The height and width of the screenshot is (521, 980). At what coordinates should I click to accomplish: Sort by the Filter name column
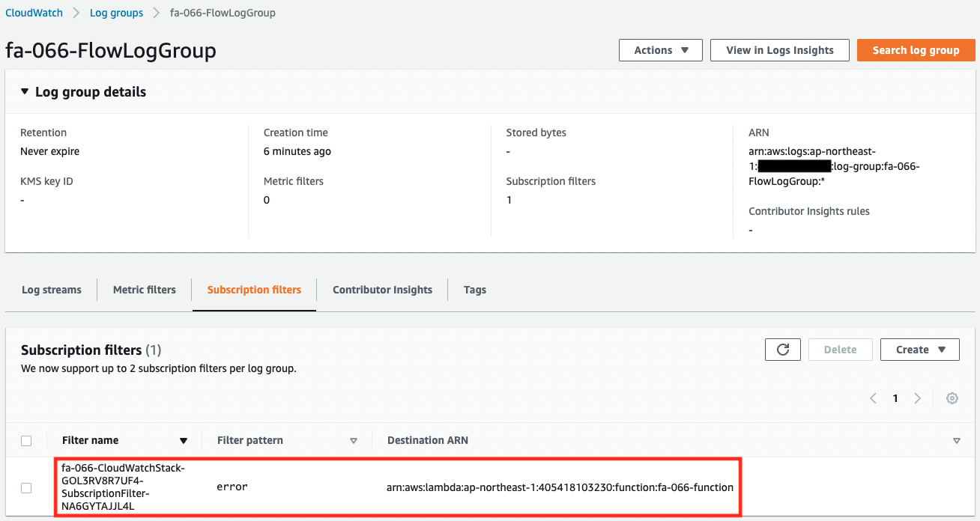pos(184,440)
